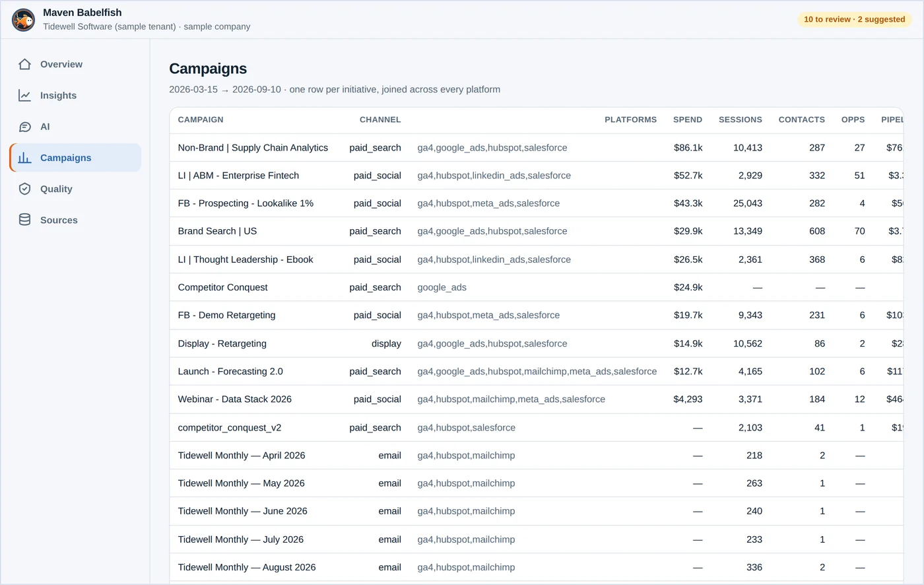Open 'Tidewell Monthly — August 2026' row
Screen dimensions: 924x585
pos(536,567)
